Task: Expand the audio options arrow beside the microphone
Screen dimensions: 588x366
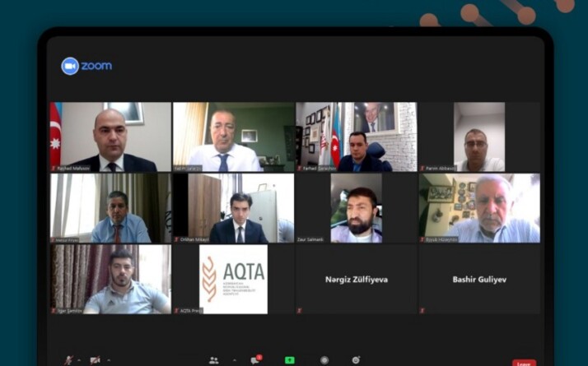Action: coord(79,360)
